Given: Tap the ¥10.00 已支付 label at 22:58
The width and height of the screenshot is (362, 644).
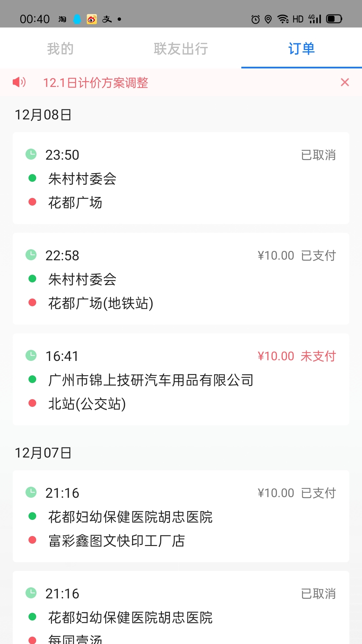Looking at the screenshot, I should click(x=297, y=256).
